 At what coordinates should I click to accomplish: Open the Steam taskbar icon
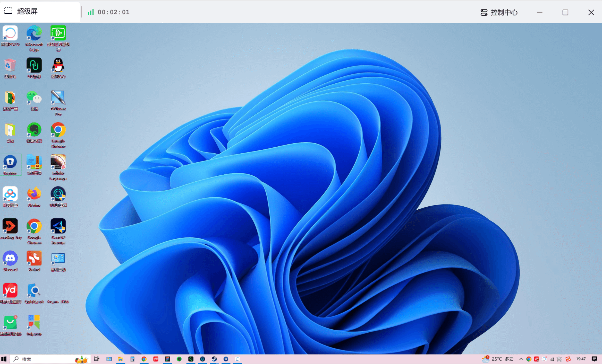pos(214,359)
